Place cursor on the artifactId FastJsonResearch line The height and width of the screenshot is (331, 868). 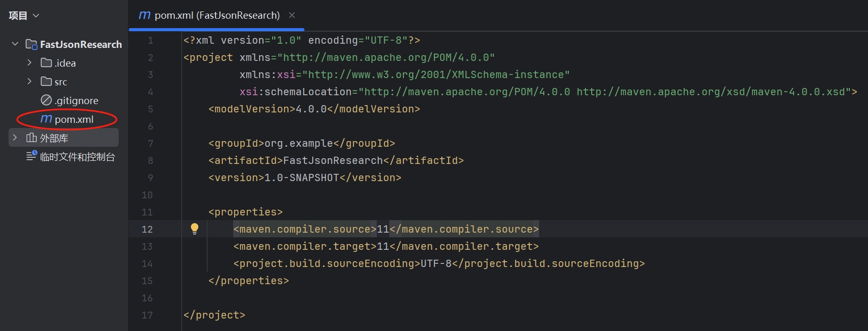click(336, 160)
